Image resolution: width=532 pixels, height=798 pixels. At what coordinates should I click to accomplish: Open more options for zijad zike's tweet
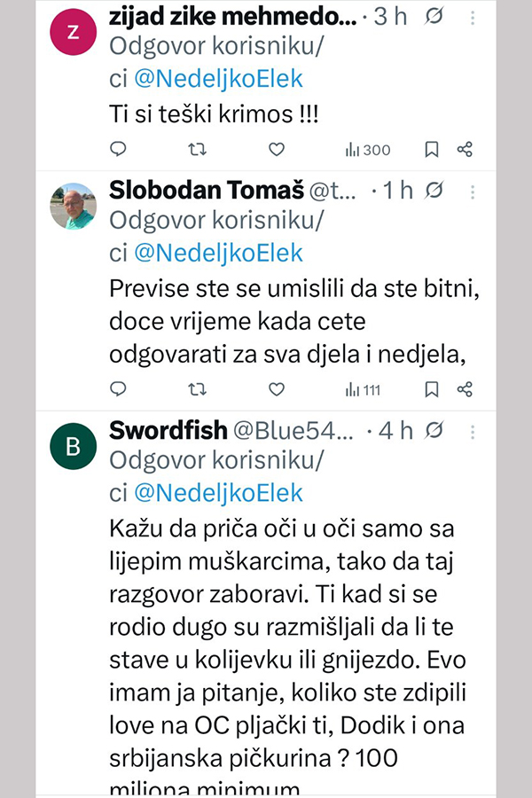pos(473,17)
